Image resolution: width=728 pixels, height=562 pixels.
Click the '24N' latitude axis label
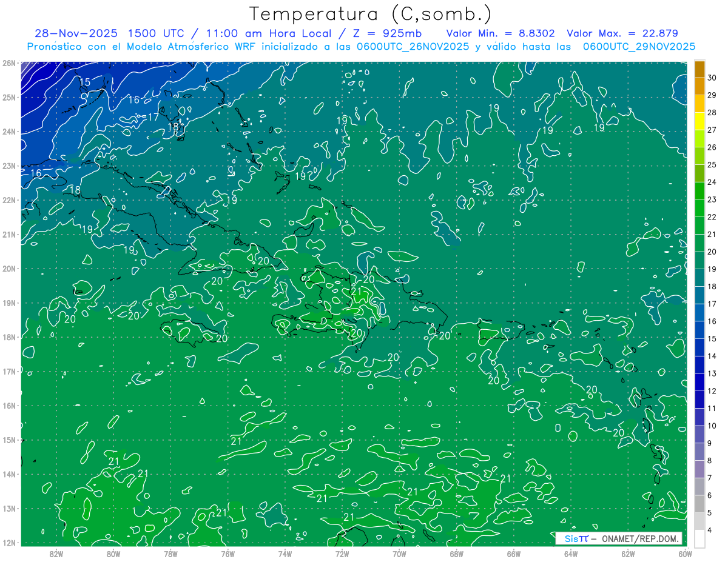(9, 132)
